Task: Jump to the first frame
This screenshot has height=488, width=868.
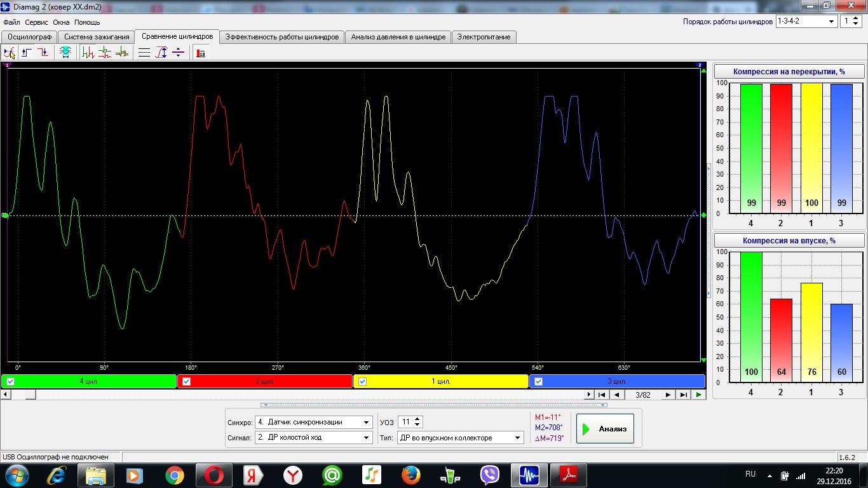Action: (601, 395)
